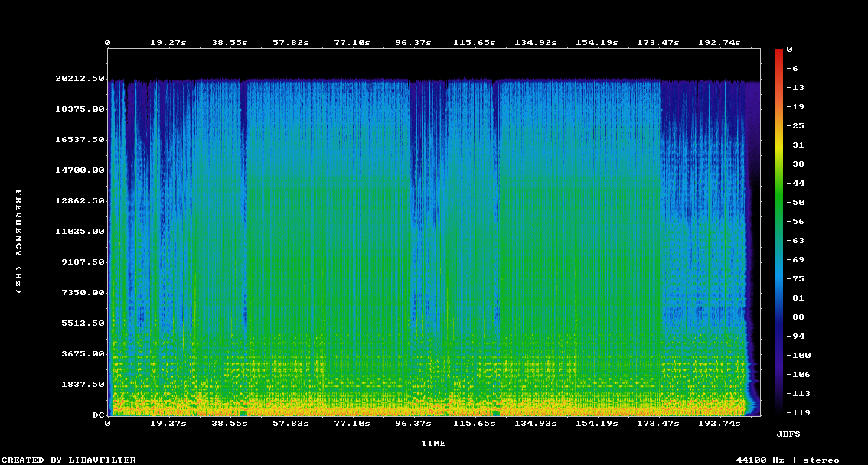
Task: Select the 57.82s tick on bottom axis
Action: click(291, 423)
